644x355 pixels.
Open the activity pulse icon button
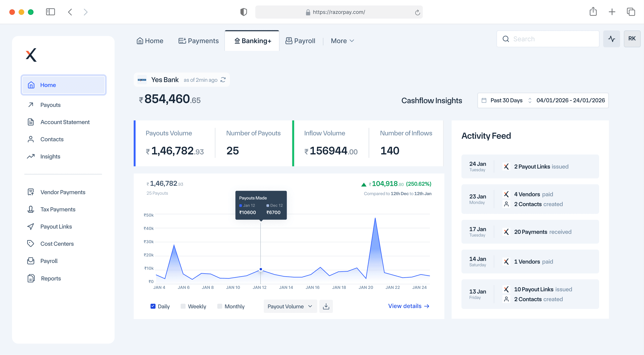click(x=612, y=39)
